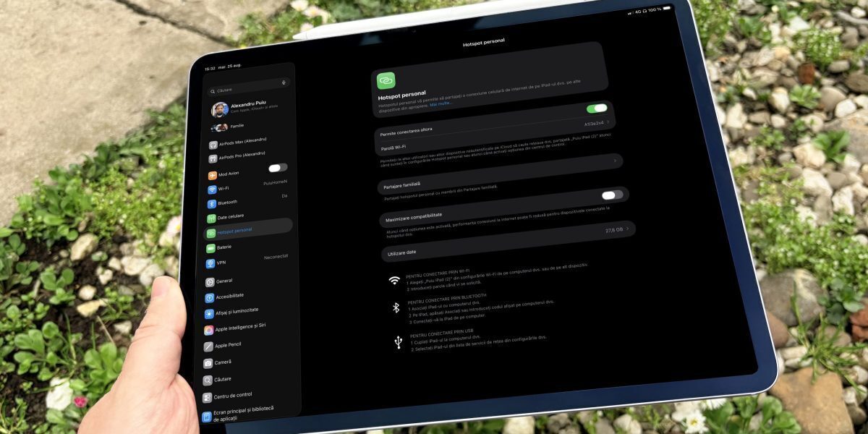This screenshot has height=434, width=868.
Task: Open the Cameră camera icon
Action: 208,363
